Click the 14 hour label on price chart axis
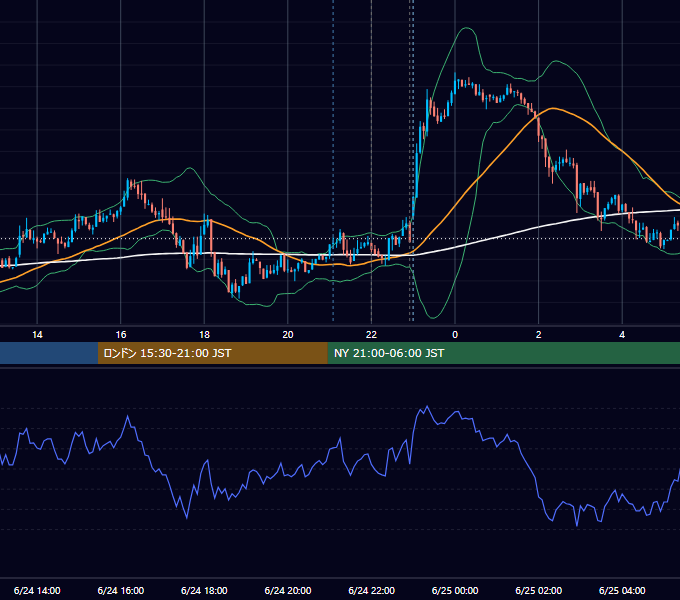Viewport: 680px width, 600px height. [37, 335]
